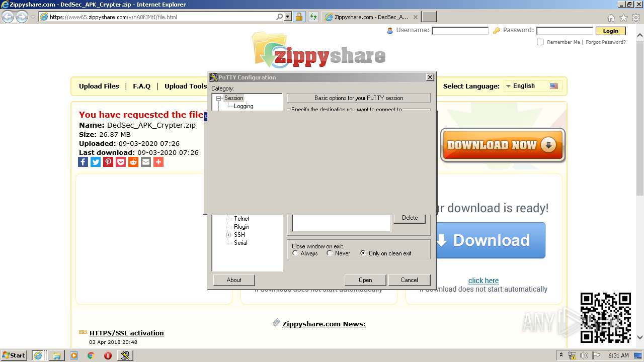This screenshot has width=644, height=362.
Task: Click the address bar search magnifier
Action: pos(280,17)
